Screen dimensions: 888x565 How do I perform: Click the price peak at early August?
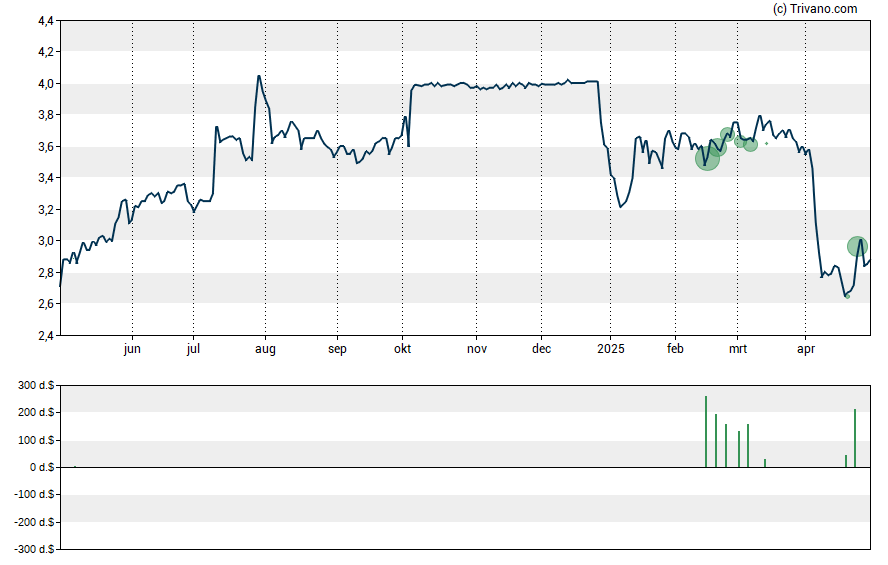click(259, 76)
